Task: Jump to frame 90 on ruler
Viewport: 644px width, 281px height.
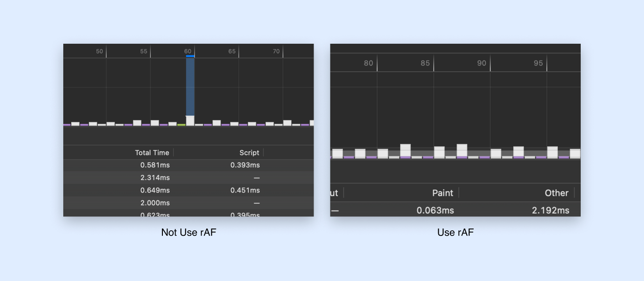Action: coord(482,63)
